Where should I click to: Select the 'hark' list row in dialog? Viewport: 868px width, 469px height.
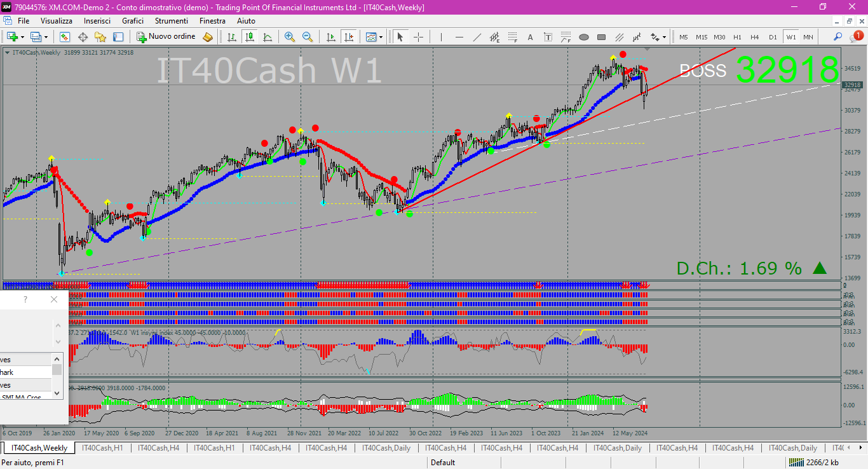[x=26, y=372]
